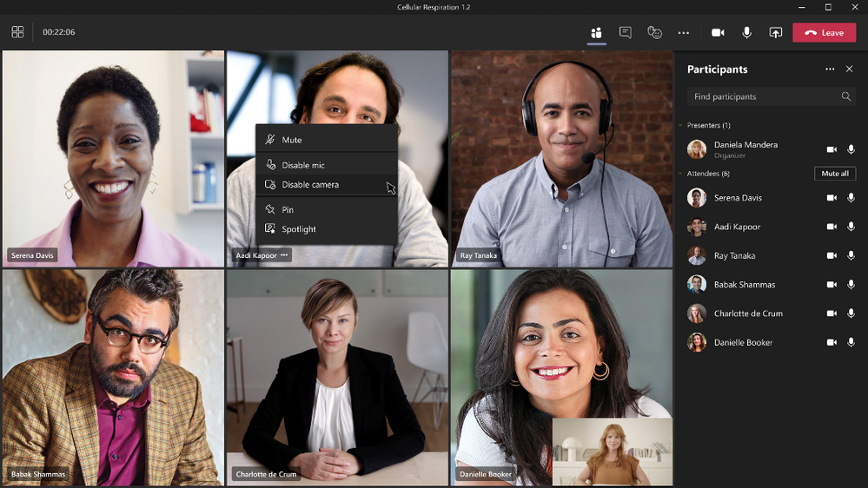Maximize the Cellular Respiration window

pos(828,7)
